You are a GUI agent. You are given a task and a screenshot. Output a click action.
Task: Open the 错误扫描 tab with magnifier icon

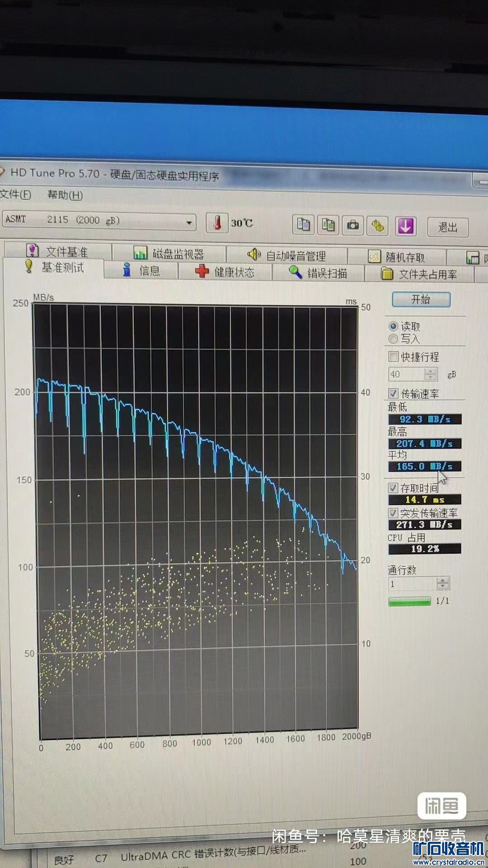pos(318,273)
